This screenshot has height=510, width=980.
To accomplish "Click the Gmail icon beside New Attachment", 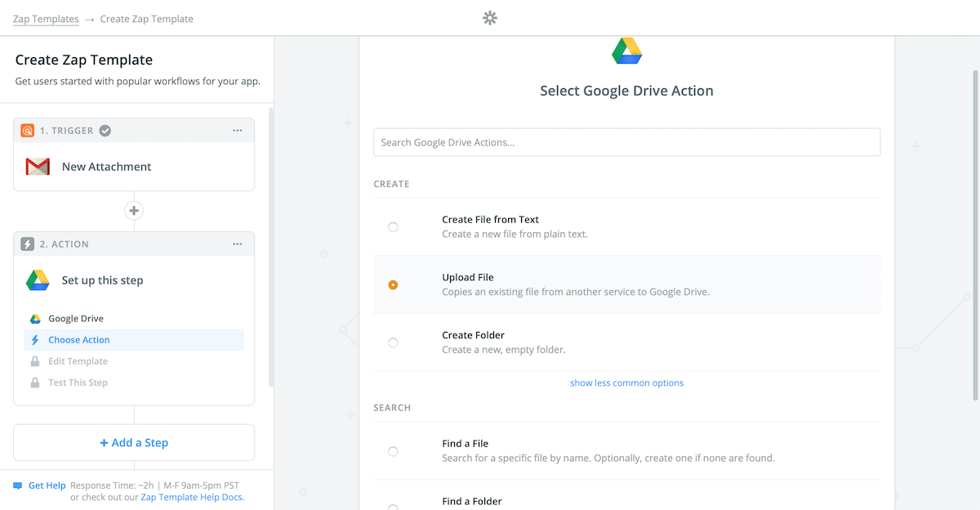I will pyautogui.click(x=38, y=167).
